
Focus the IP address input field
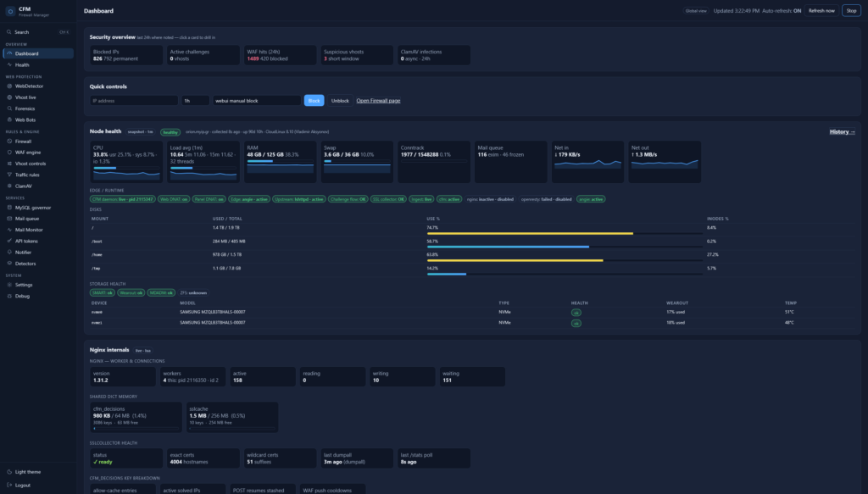tap(134, 101)
